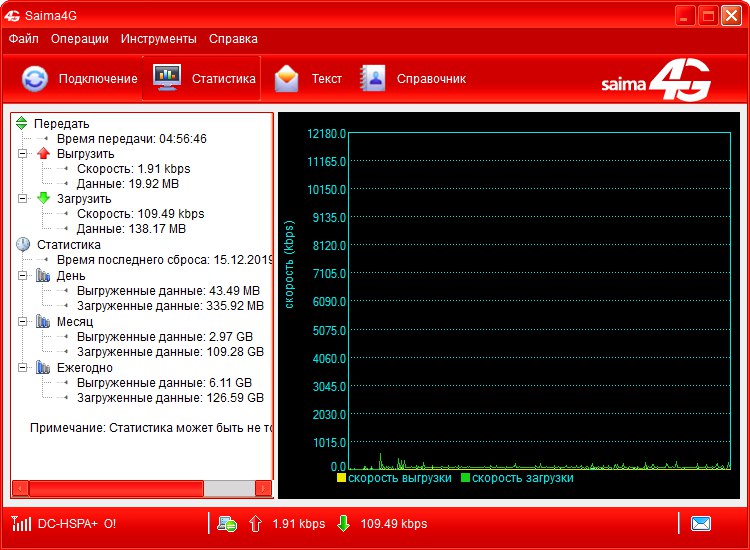Viewport: 750px width, 550px height.
Task: Click the red upload arrow beside Выгрузить
Action: click(x=44, y=153)
